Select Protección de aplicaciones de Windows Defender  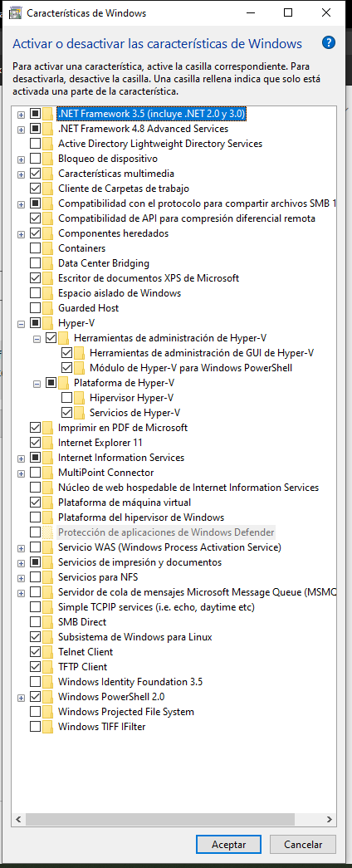(x=166, y=532)
